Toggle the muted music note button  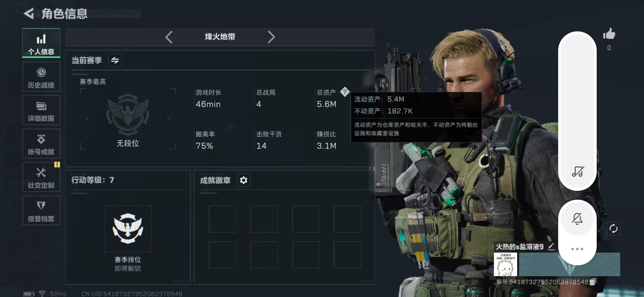(x=577, y=172)
